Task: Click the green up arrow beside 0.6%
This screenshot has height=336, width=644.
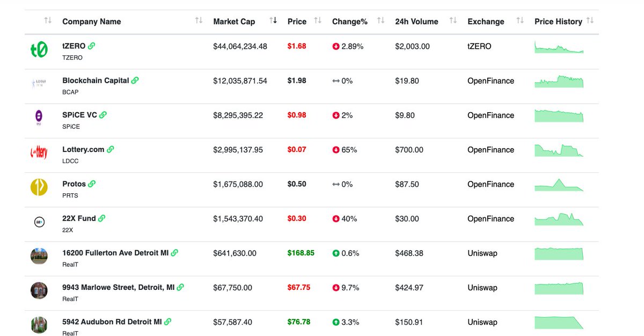Action: [x=336, y=253]
